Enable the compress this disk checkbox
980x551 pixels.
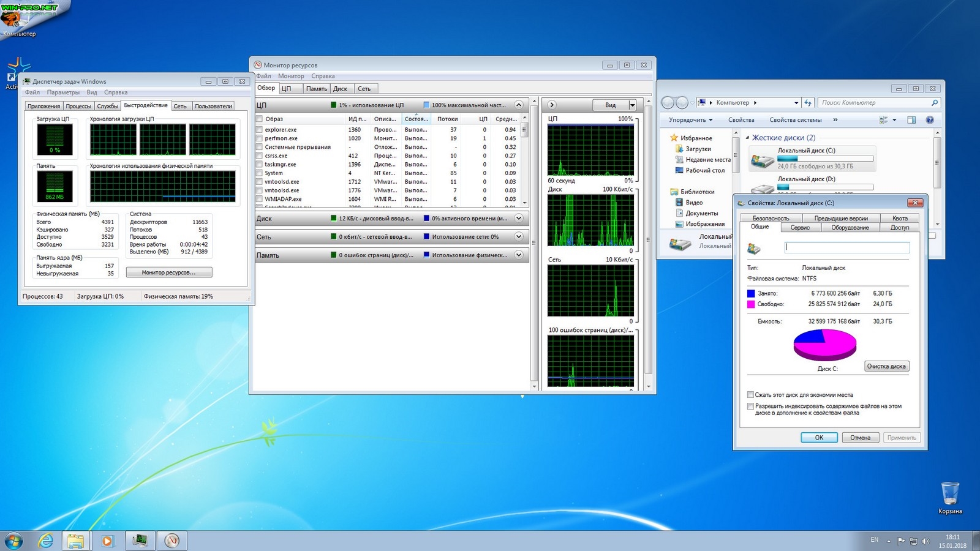pyautogui.click(x=750, y=395)
